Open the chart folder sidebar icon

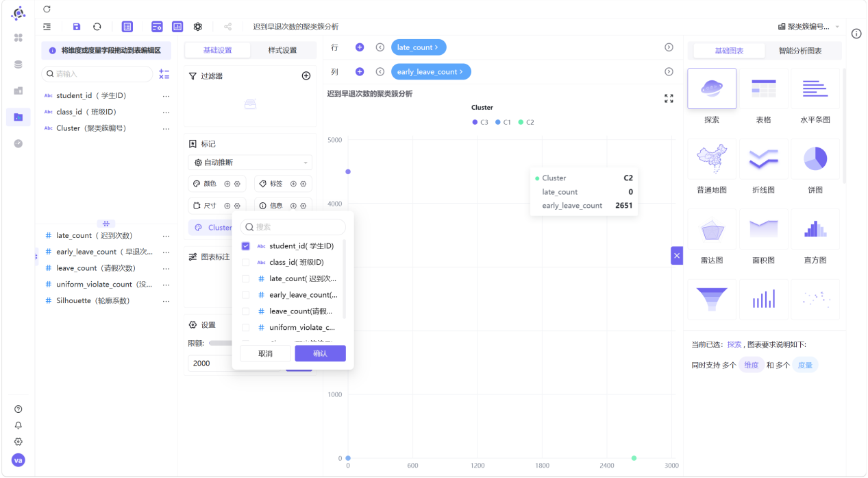tap(18, 117)
